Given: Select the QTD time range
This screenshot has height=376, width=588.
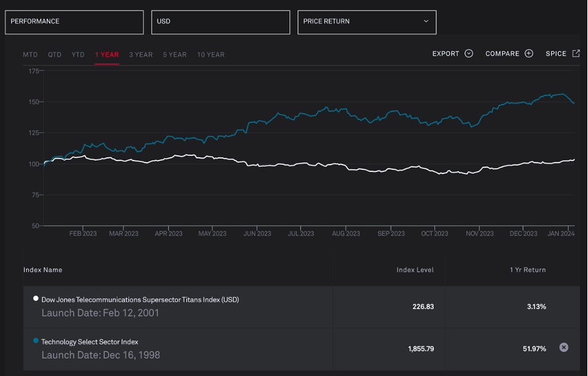Looking at the screenshot, I should pos(55,55).
